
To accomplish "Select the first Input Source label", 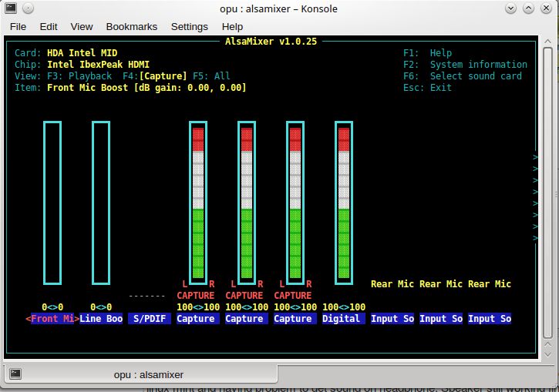I will 392,318.
